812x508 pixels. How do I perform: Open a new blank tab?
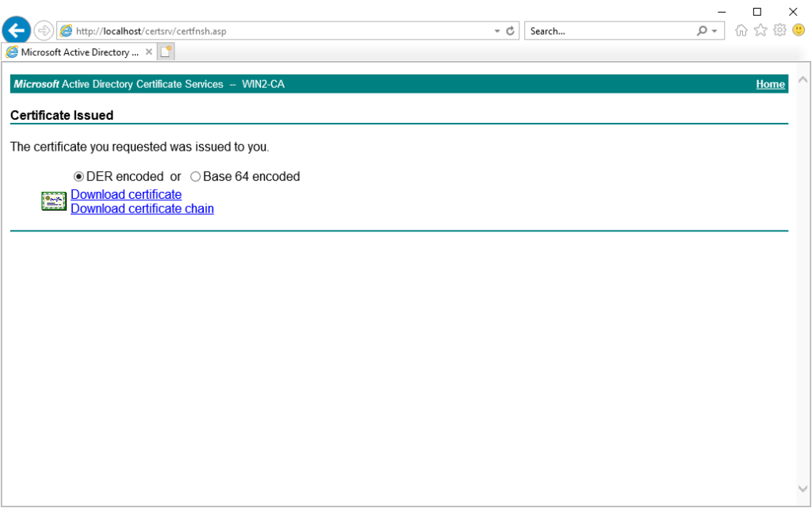[166, 52]
